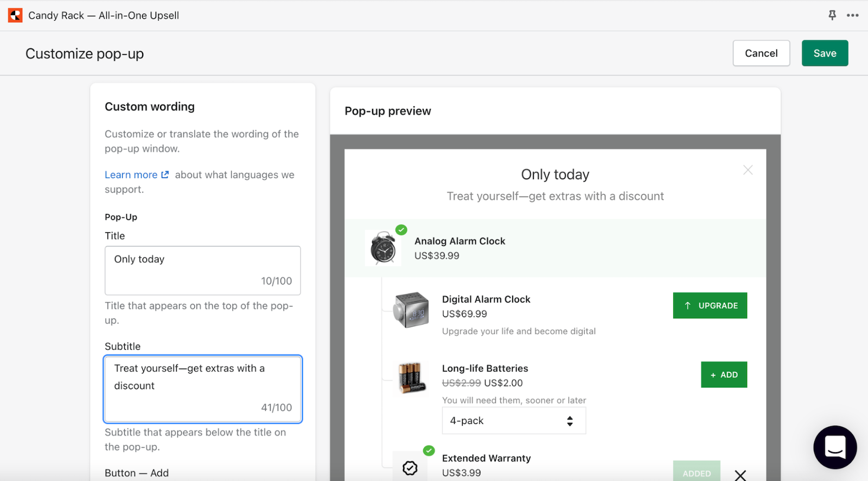
Task: Save the pop-up customization
Action: point(825,53)
